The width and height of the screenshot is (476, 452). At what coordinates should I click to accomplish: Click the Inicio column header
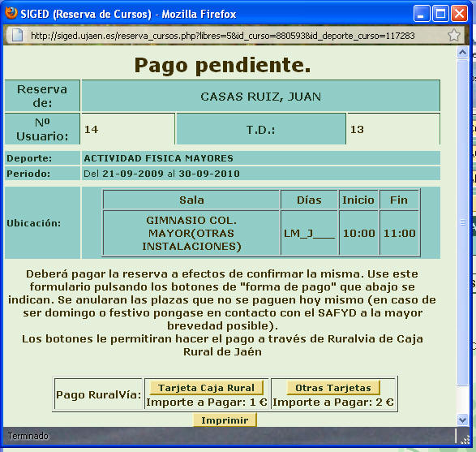pos(358,200)
